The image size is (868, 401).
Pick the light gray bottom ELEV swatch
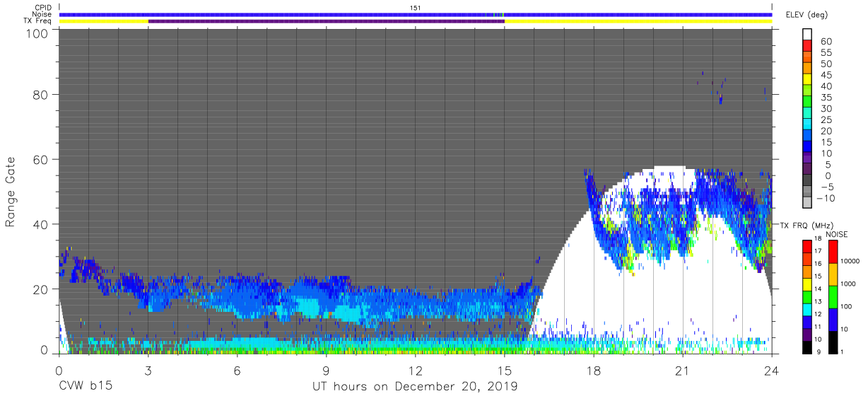point(807,201)
